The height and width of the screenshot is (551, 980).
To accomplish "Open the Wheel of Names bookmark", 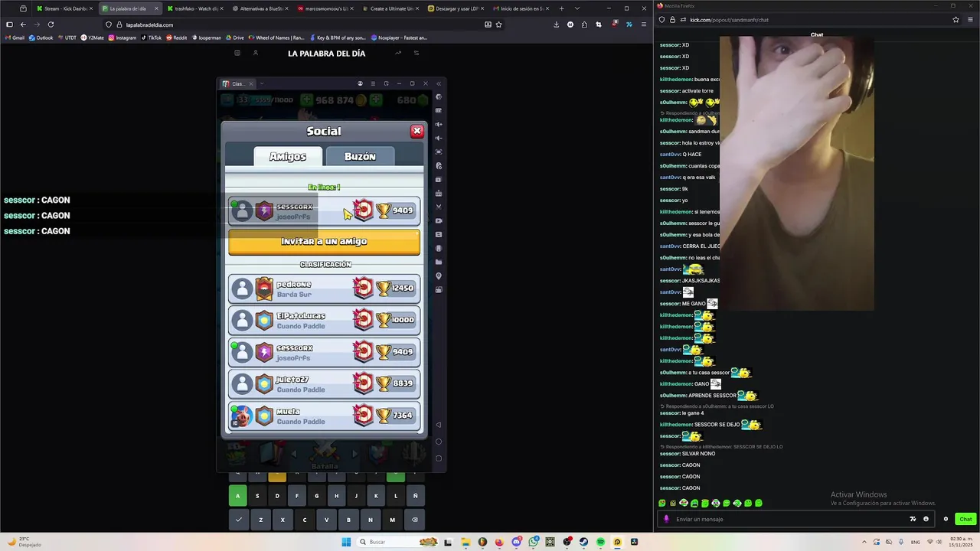I will pos(276,37).
